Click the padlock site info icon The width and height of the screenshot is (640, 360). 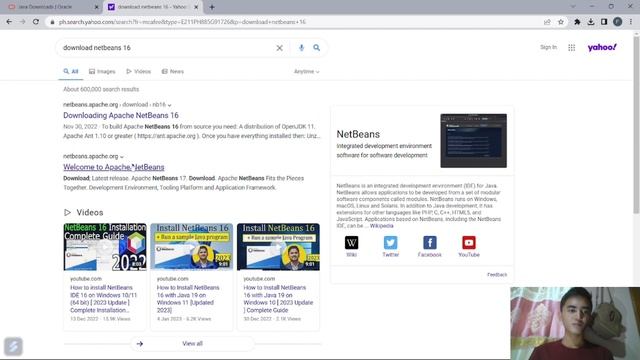52,22
